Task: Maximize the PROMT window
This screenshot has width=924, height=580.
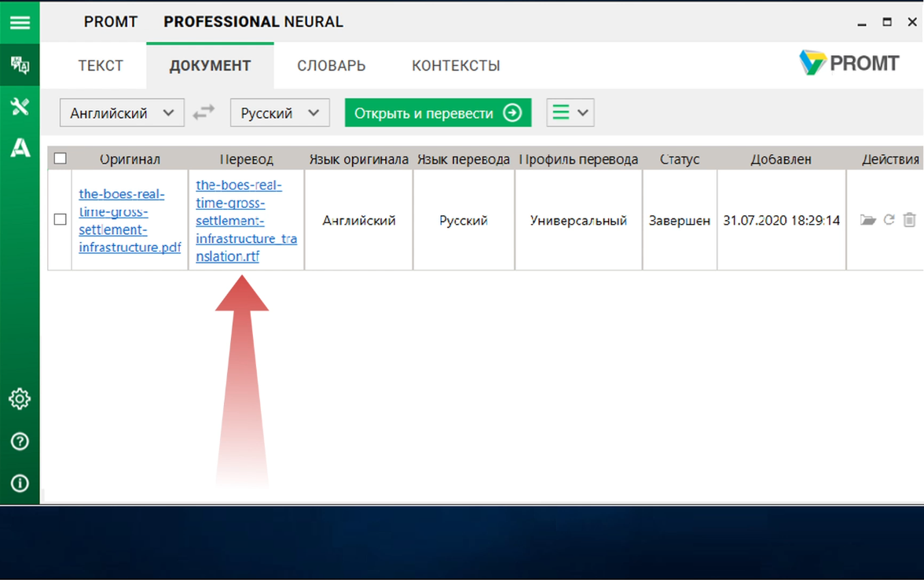Action: 887,22
